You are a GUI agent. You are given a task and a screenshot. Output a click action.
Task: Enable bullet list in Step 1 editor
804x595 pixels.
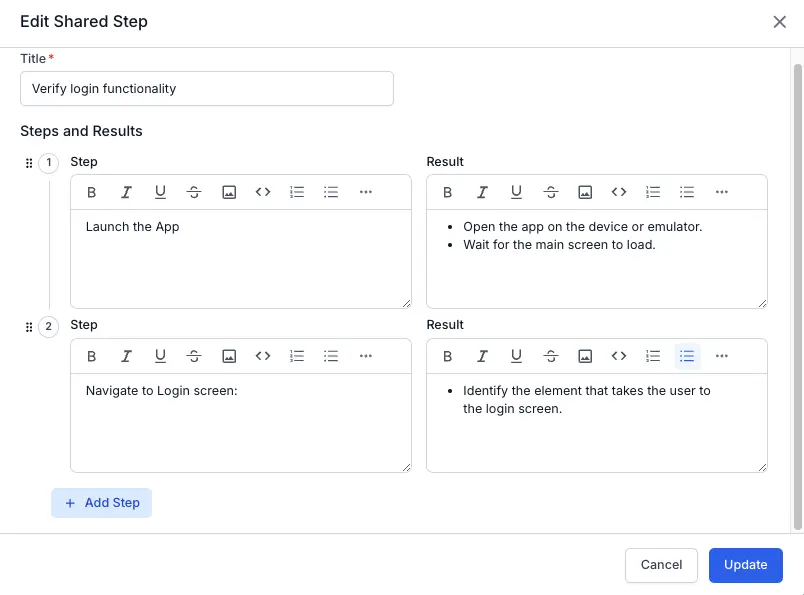(331, 192)
